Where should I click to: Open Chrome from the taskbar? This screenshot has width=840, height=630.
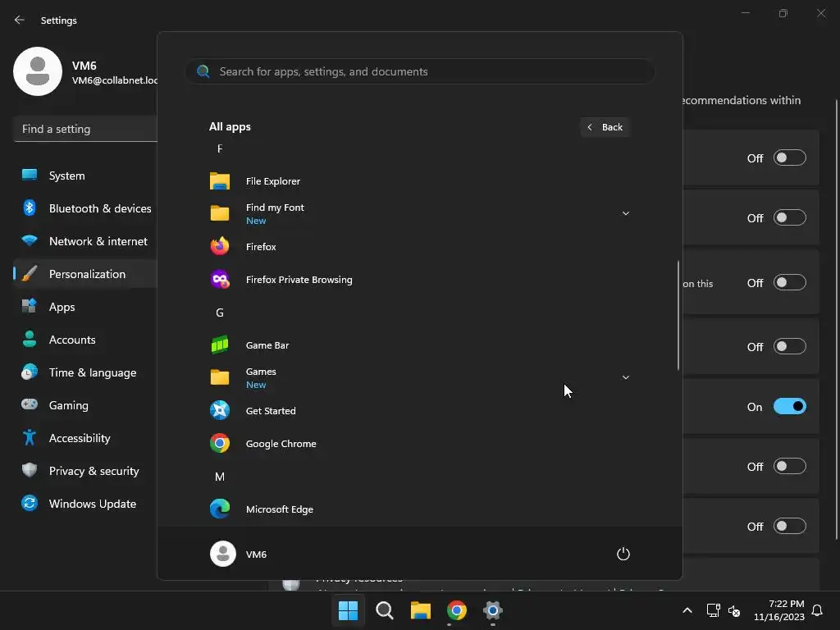point(456,610)
